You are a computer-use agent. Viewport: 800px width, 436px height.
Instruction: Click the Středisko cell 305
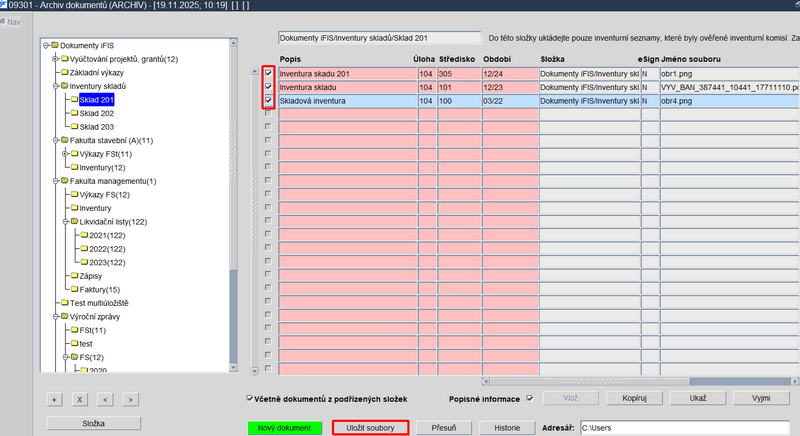[459, 73]
